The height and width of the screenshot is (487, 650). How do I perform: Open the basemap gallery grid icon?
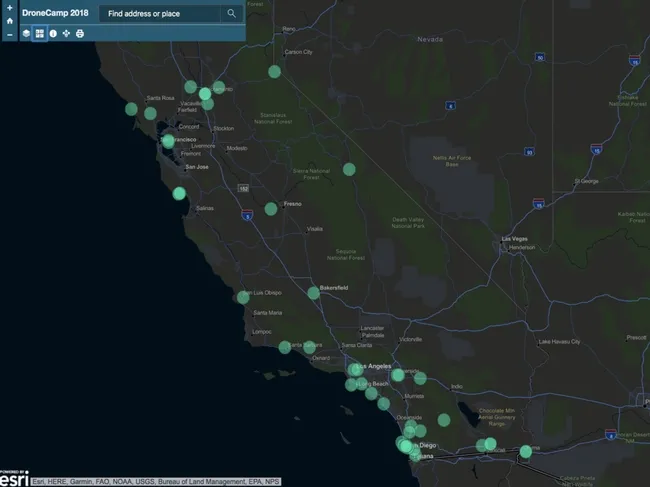[x=40, y=33]
